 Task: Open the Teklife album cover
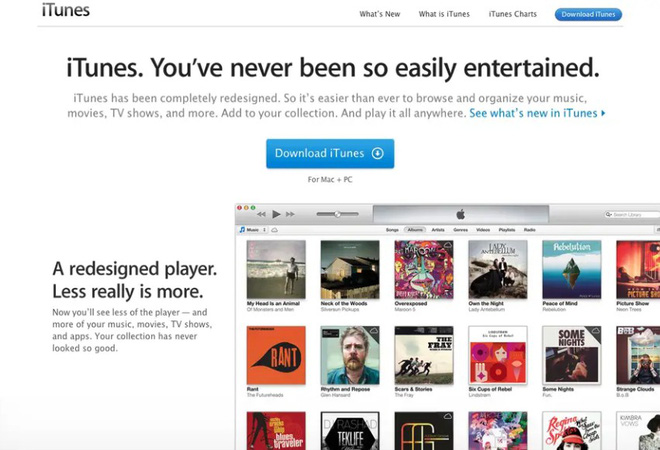[x=350, y=431]
